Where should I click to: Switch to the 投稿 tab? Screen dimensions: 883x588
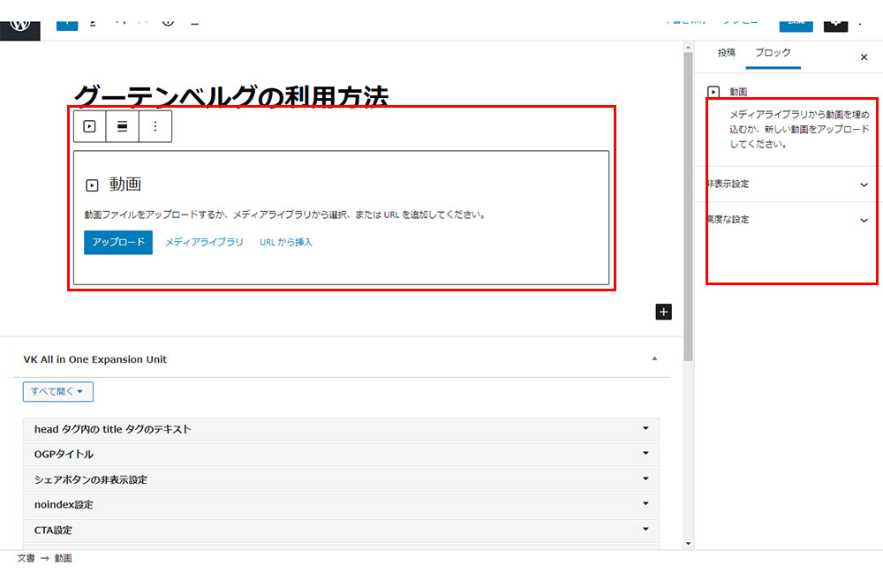[x=726, y=53]
